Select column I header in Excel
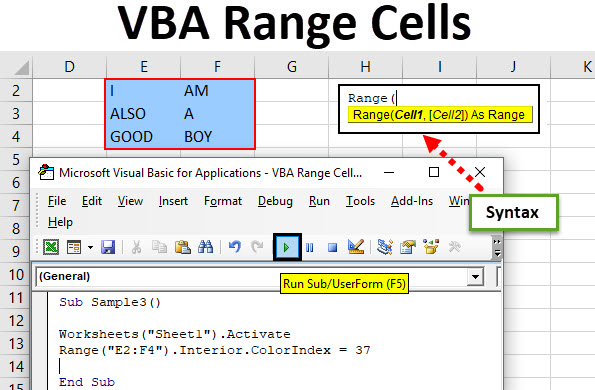 439,67
